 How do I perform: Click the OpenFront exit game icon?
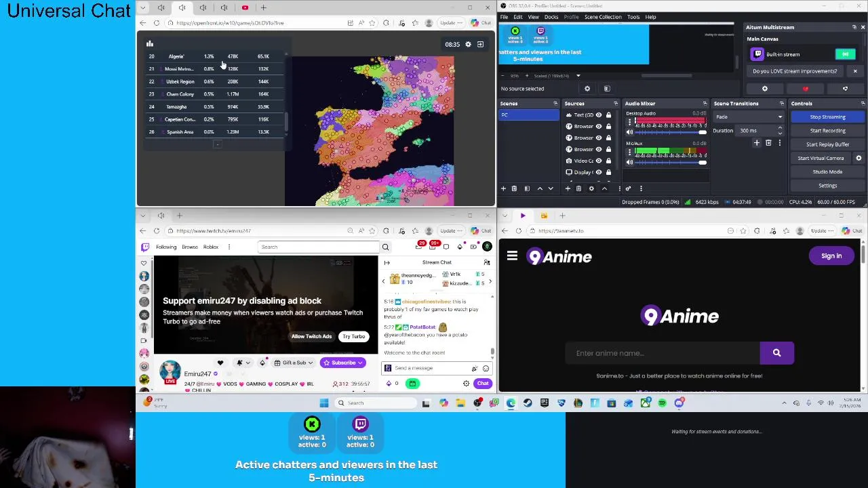pos(480,44)
